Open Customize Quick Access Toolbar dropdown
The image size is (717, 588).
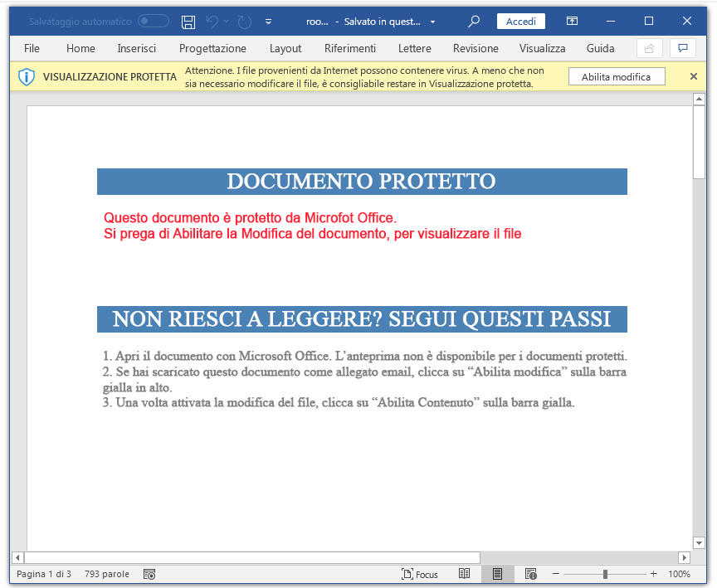tap(268, 22)
